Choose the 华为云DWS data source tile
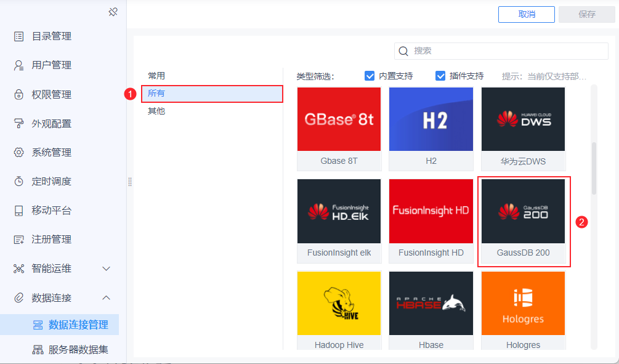 [523, 129]
